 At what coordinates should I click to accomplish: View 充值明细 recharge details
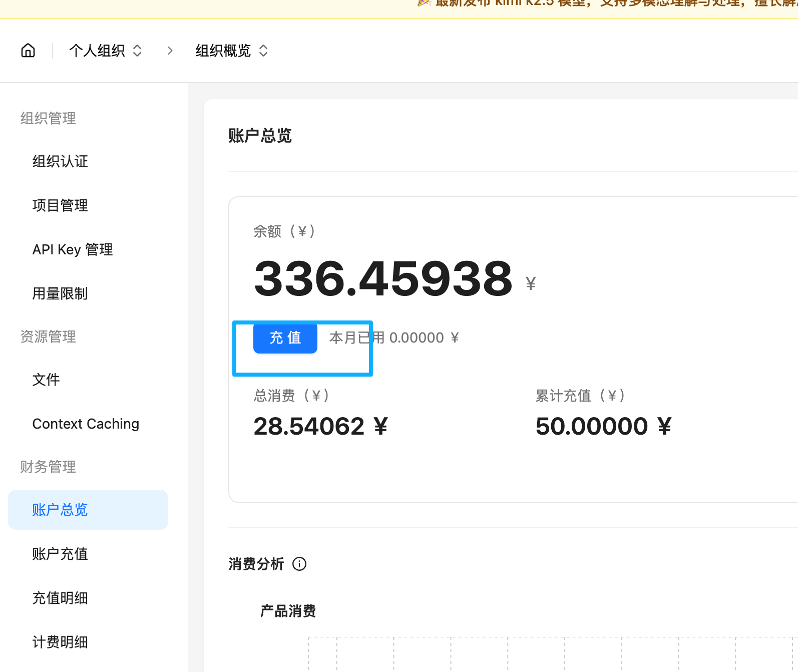(60, 598)
